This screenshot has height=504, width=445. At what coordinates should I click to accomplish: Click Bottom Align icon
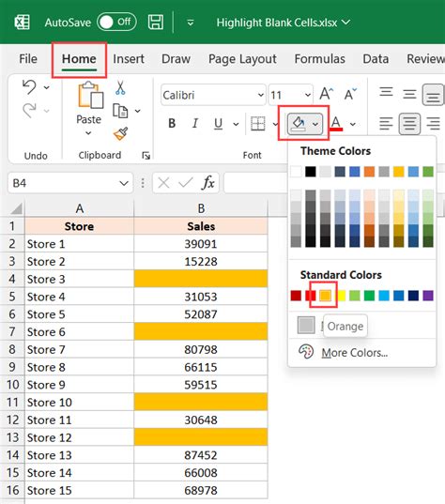pyautogui.click(x=433, y=95)
